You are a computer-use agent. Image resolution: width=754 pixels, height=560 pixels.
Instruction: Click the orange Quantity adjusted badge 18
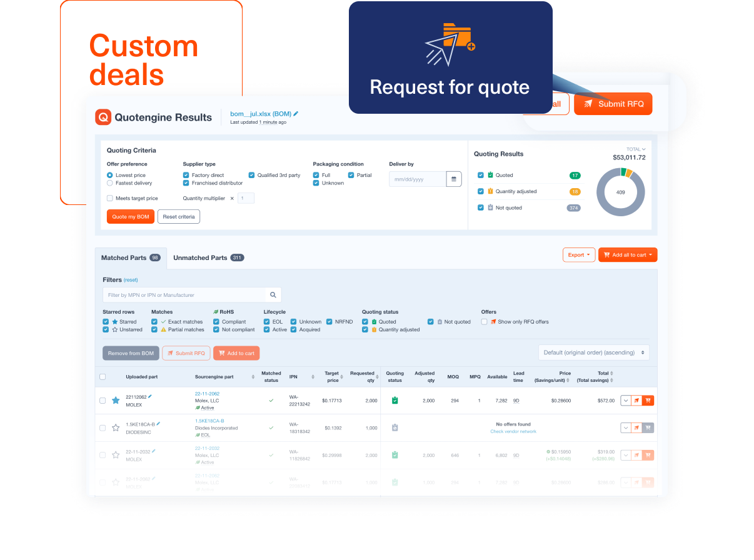(575, 192)
